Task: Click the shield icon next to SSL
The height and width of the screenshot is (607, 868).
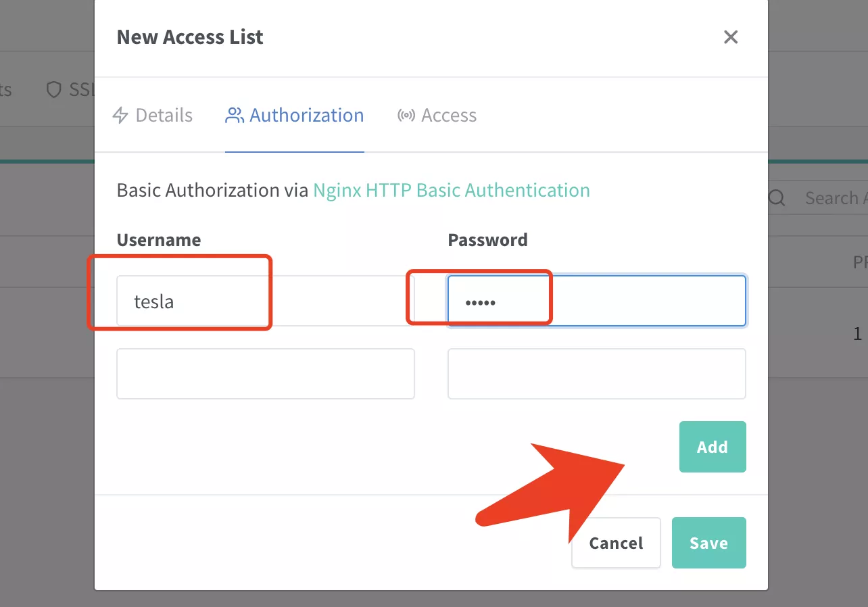Action: tap(54, 90)
